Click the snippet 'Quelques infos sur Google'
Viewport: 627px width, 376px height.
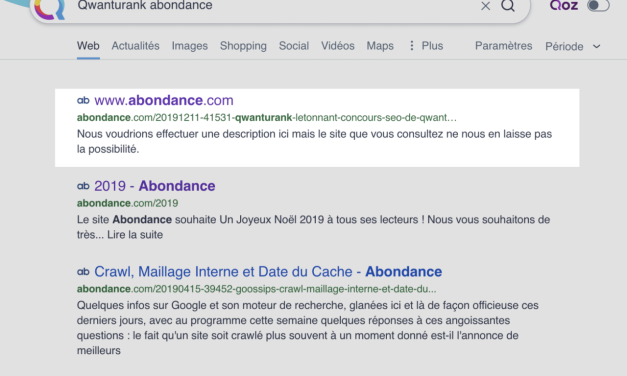(308, 328)
